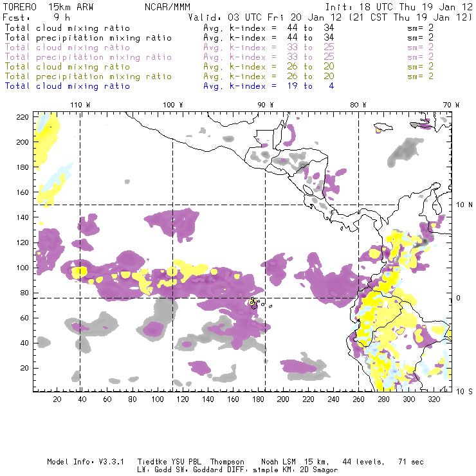Viewport: 476px width, 476px height.
Task: Click blue "Avg. k-index = 19 to 4" value
Action: 269,86
